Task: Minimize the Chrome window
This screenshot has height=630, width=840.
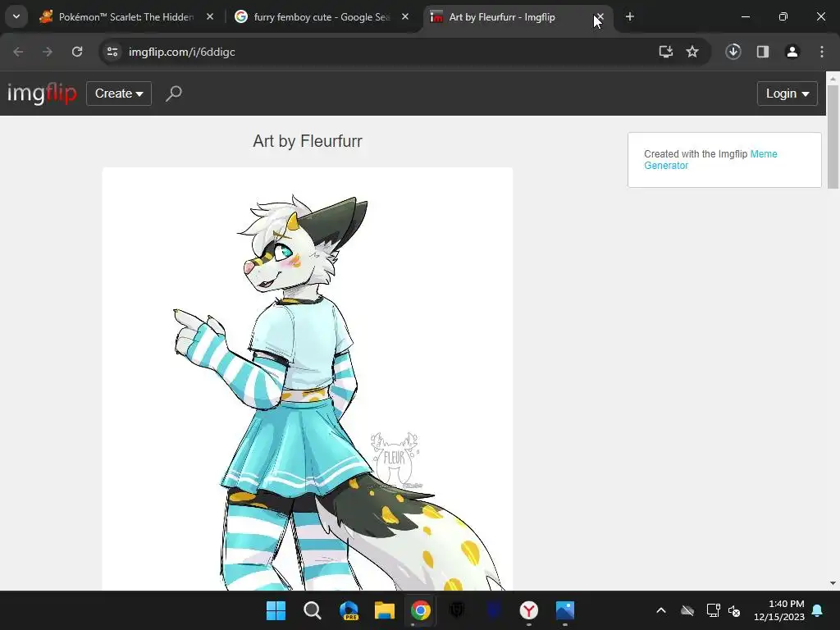Action: click(x=746, y=17)
